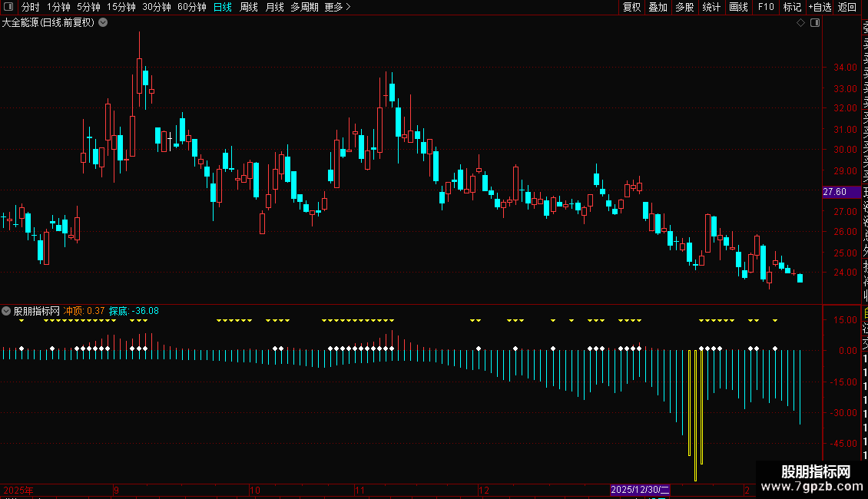Click the diamond icon on main chart
The width and height of the screenshot is (868, 499).
[x=800, y=23]
